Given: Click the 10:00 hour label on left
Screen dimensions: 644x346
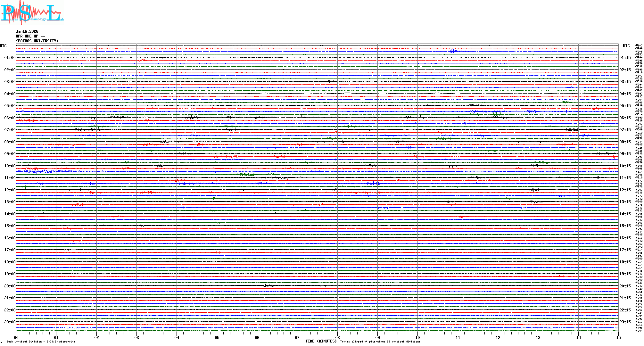Looking at the screenshot, I should [x=10, y=166].
